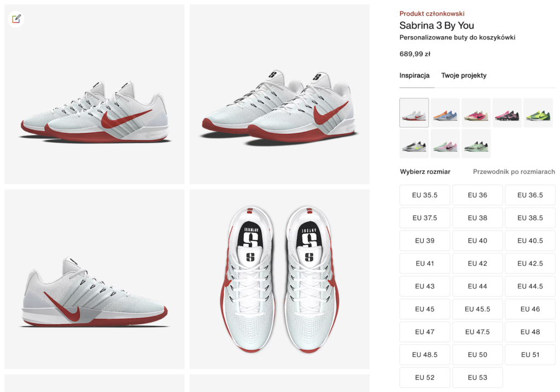The height and width of the screenshot is (392, 560).
Task: Select size EU 47.5
Action: (477, 332)
